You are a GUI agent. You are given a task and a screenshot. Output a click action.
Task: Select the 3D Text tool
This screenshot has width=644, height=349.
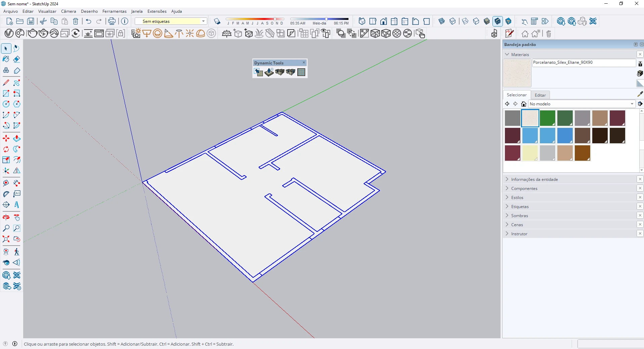click(17, 205)
